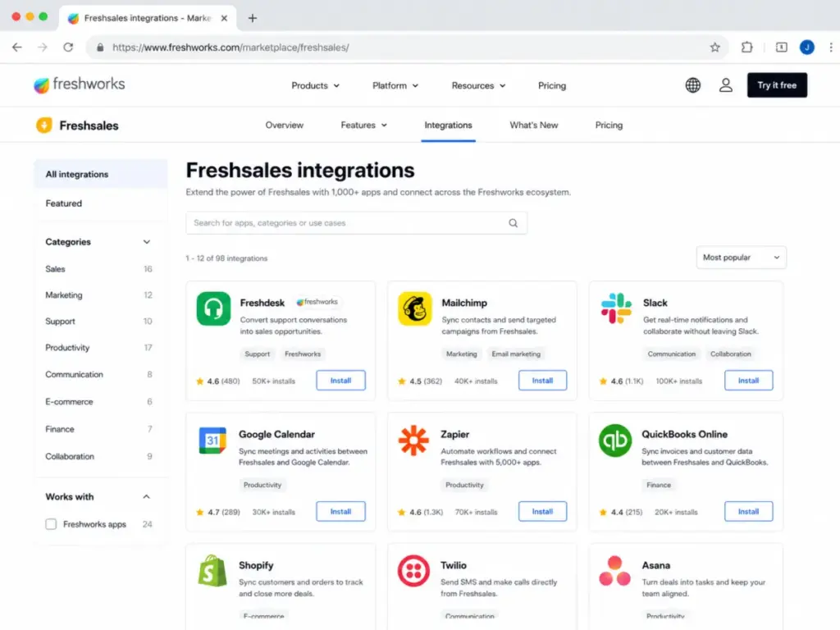Install the Zapier integration
The height and width of the screenshot is (630, 840).
[x=542, y=512]
